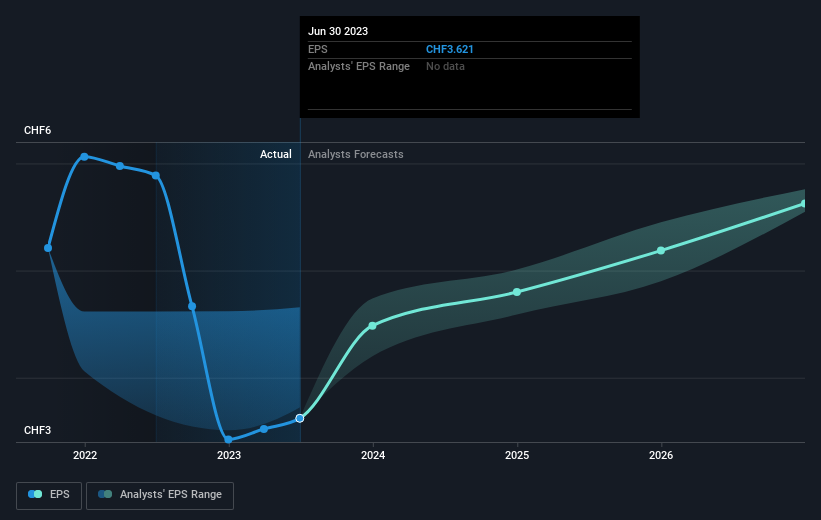Click the CHF6 y-axis label

pos(37,130)
